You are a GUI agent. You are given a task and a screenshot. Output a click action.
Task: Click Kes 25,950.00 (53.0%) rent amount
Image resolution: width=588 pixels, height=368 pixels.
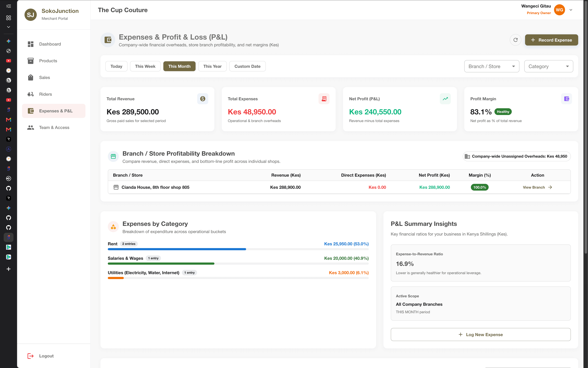(x=346, y=244)
